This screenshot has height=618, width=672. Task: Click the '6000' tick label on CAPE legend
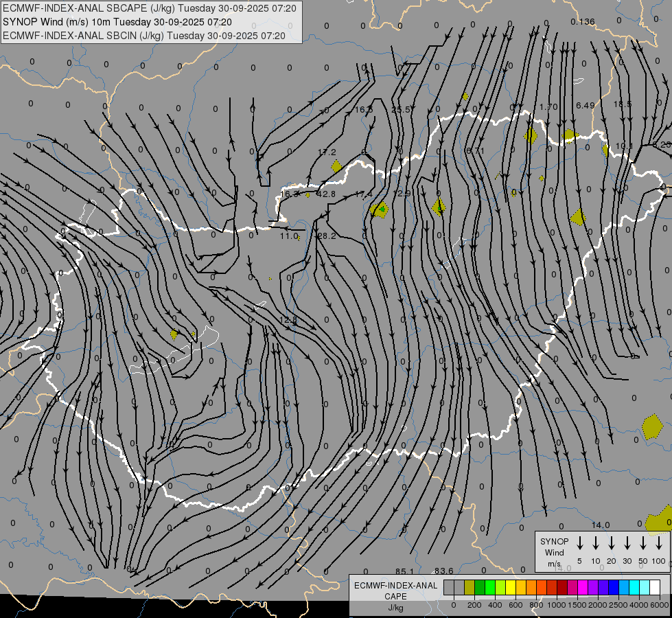pos(660,605)
